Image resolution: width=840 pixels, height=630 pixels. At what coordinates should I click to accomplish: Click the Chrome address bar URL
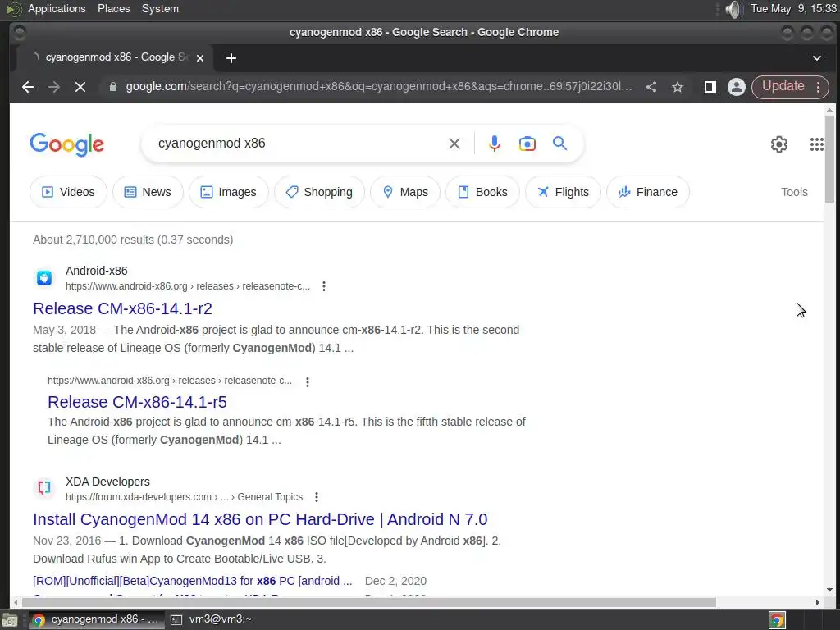(x=379, y=87)
